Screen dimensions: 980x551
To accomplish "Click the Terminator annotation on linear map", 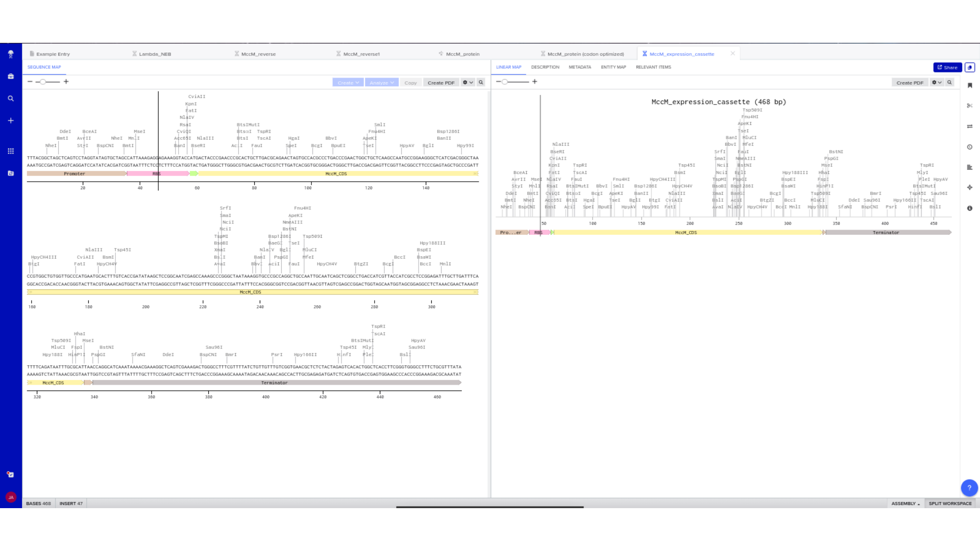I will 886,233.
